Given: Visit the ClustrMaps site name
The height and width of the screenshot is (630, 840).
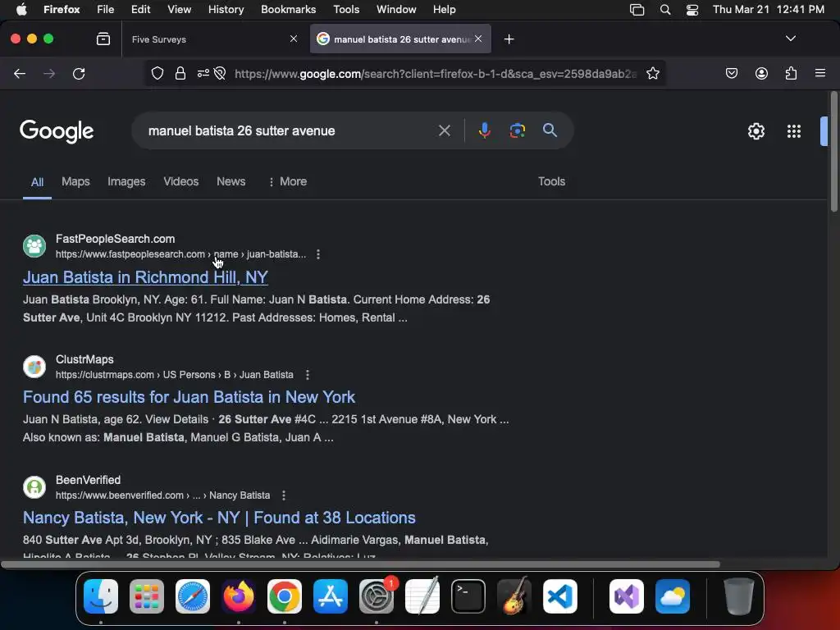Looking at the screenshot, I should click(84, 359).
